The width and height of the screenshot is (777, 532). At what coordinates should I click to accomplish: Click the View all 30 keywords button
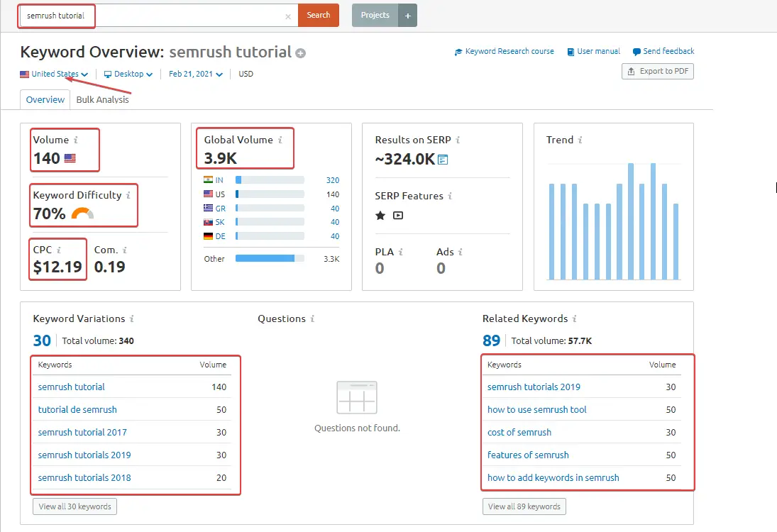tap(75, 506)
